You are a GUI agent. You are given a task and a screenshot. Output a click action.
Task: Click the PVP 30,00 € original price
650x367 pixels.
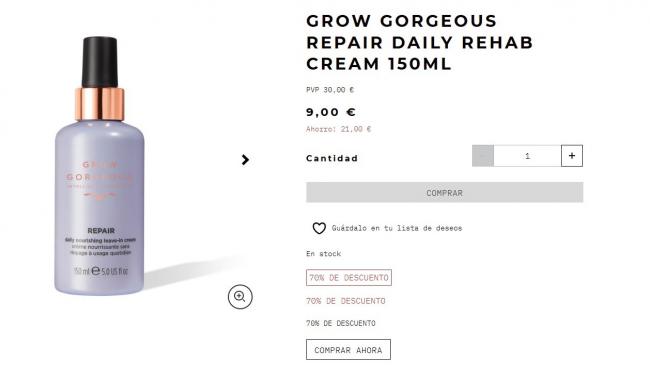(330, 90)
